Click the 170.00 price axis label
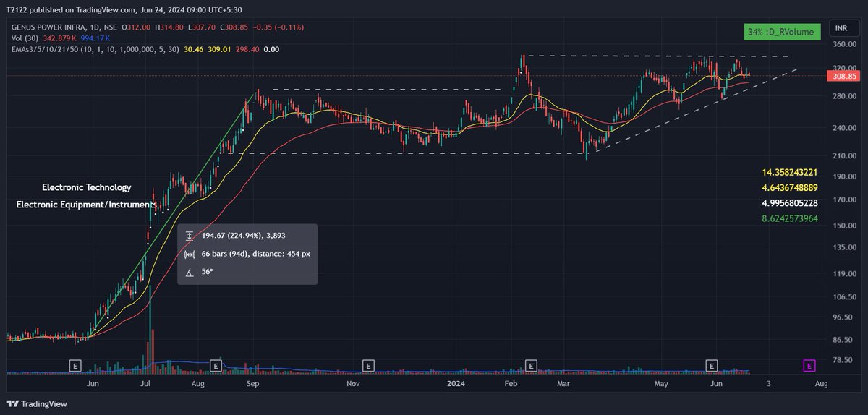The width and height of the screenshot is (868, 415). tap(843, 200)
